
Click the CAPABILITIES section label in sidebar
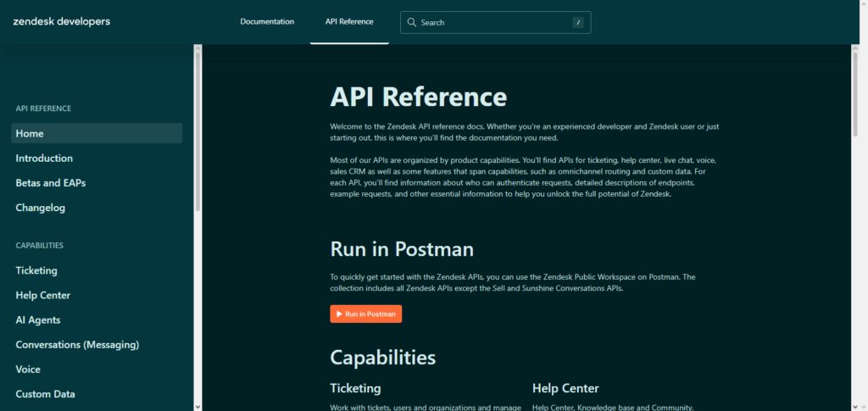point(39,245)
